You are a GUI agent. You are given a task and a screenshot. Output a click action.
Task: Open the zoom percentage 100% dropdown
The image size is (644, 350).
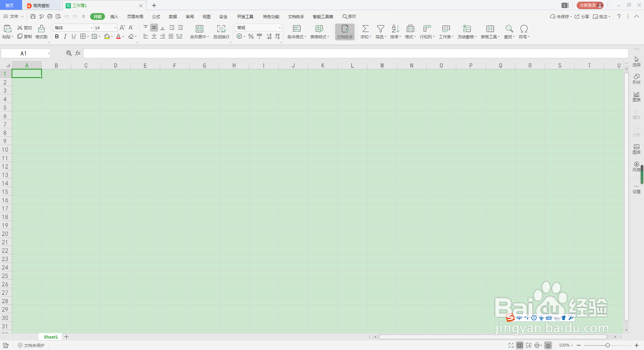(566, 345)
